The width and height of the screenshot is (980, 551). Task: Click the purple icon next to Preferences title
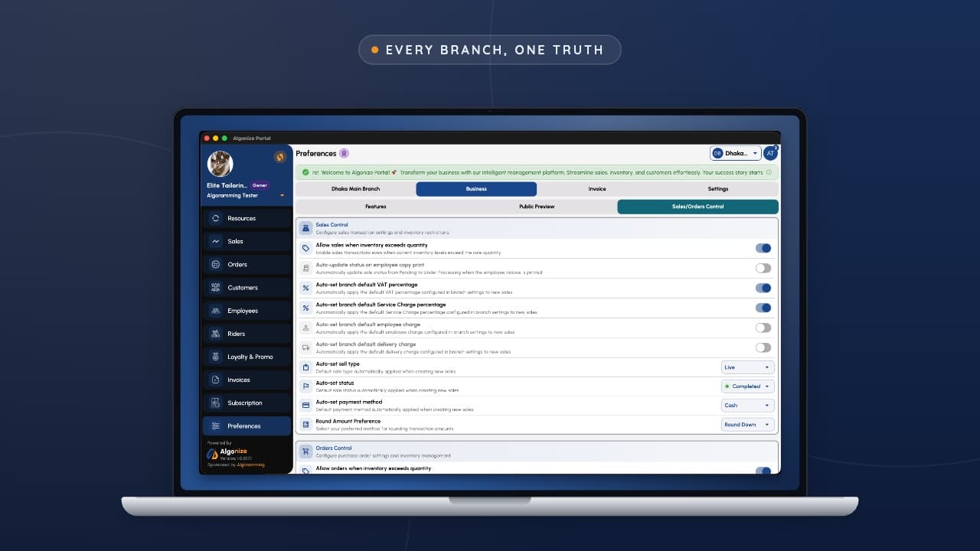[x=344, y=154]
